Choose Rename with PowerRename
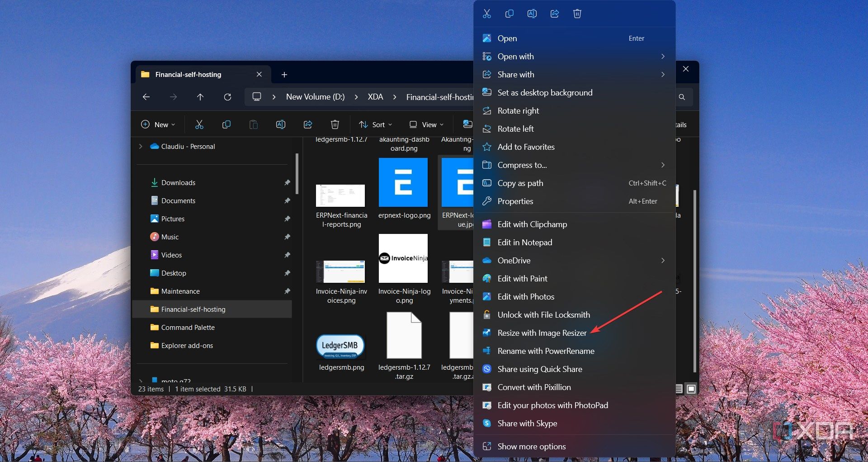The image size is (868, 462). coord(574,351)
